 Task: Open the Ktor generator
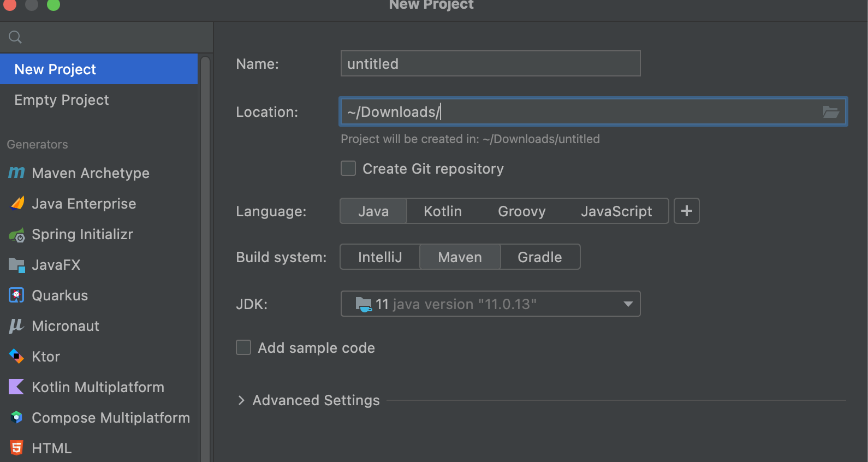(99, 356)
